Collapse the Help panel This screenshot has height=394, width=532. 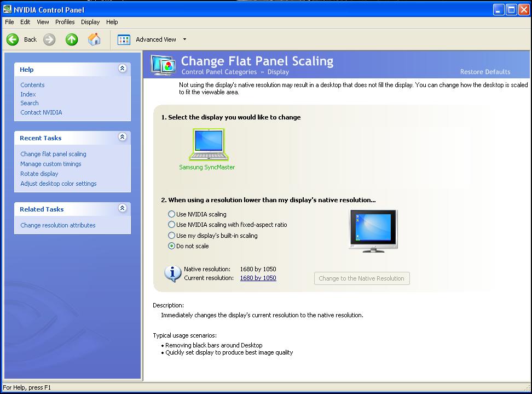point(122,68)
